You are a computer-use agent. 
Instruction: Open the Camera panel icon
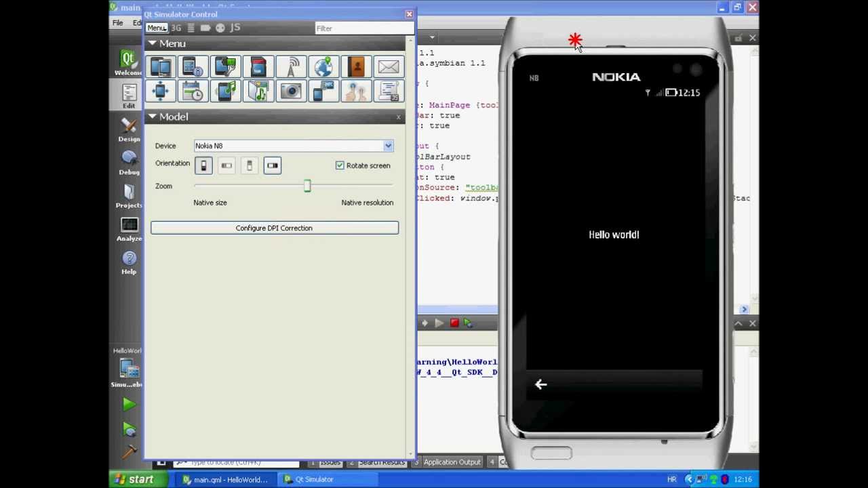click(291, 91)
